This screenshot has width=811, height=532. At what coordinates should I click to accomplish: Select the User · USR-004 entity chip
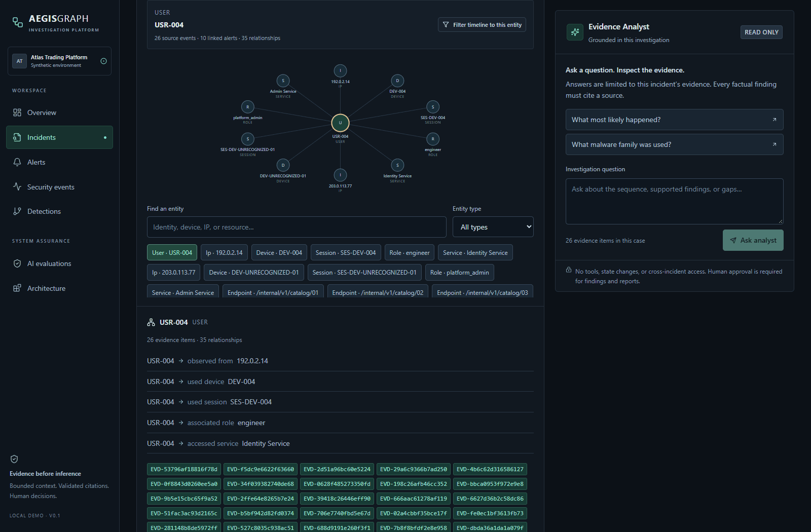pyautogui.click(x=172, y=252)
